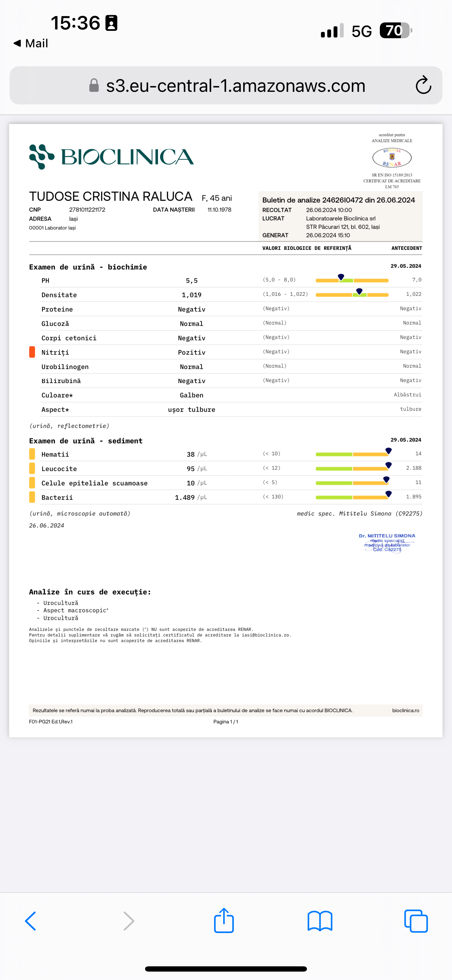
Task: Tap the 'medic spec. Mititelu Simona' line
Action: tap(359, 513)
